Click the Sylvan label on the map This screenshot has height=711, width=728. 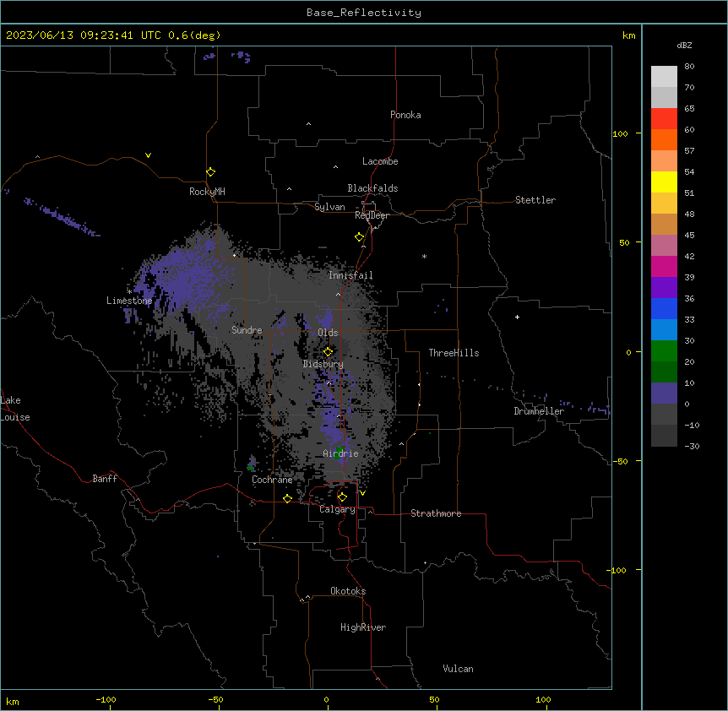click(329, 207)
